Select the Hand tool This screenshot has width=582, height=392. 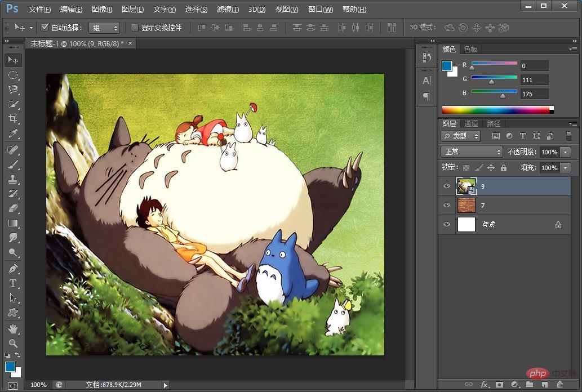[x=13, y=328]
